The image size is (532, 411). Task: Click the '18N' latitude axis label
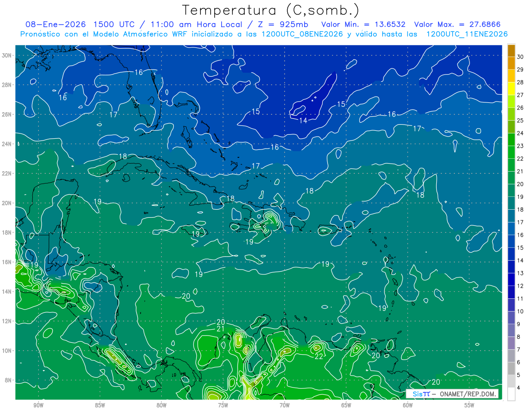6,232
